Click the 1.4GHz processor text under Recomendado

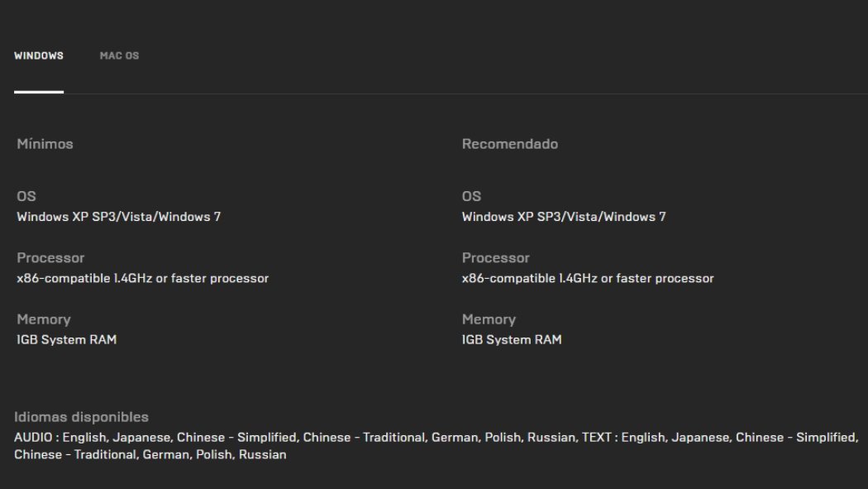click(587, 278)
